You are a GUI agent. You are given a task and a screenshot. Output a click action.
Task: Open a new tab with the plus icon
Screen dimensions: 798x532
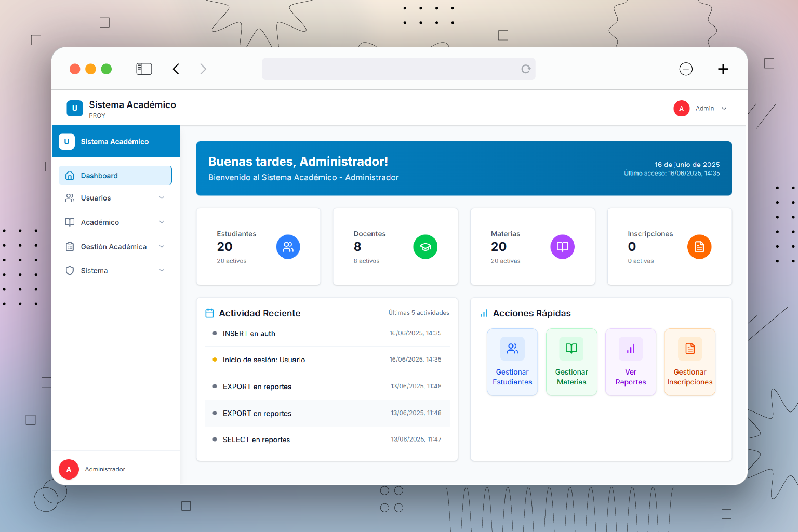(x=723, y=69)
